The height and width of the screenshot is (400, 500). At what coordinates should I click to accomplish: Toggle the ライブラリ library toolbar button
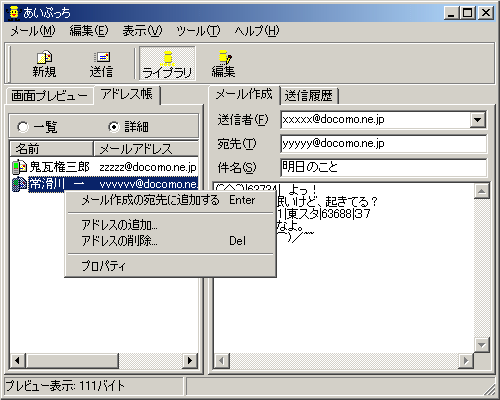[x=167, y=64]
